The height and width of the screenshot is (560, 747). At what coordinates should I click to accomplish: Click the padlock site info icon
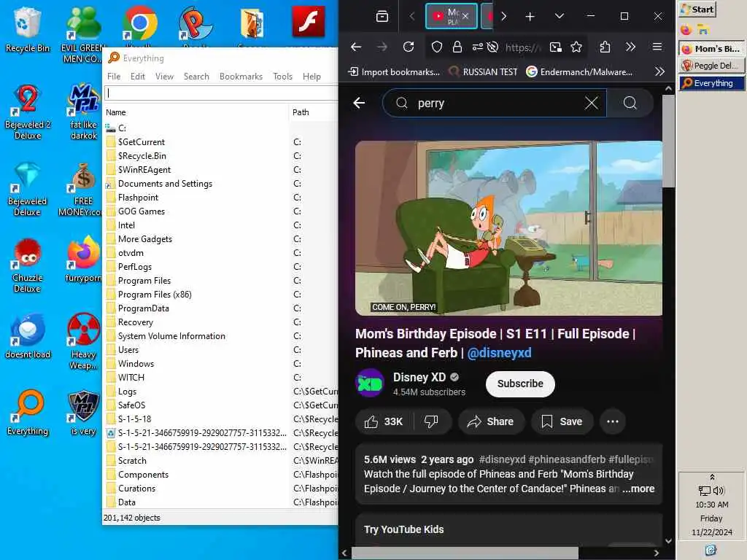(457, 47)
